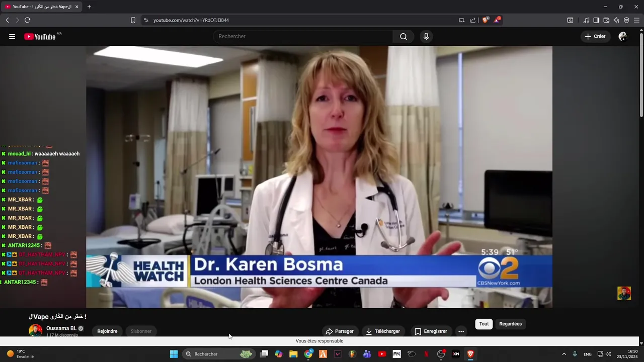Viewport: 644px width, 362px height.
Task: Select the youtube.com address bar URL
Action: coord(191,20)
